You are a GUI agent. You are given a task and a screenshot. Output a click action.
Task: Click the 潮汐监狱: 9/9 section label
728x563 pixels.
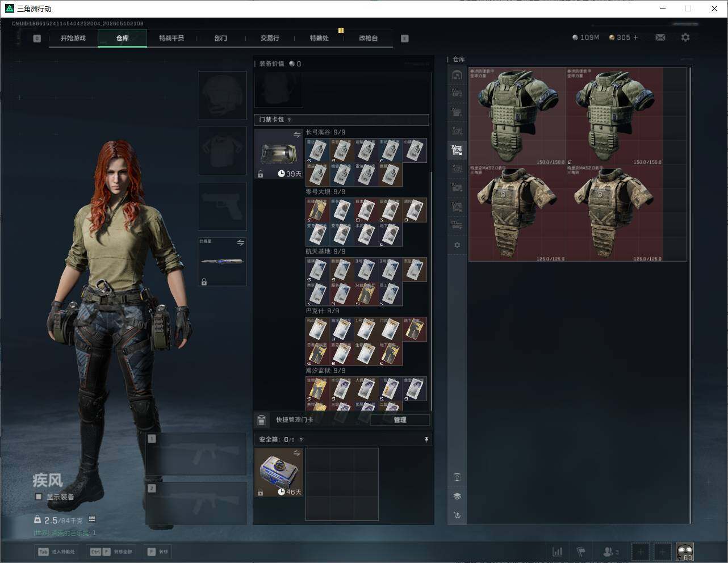tap(325, 371)
